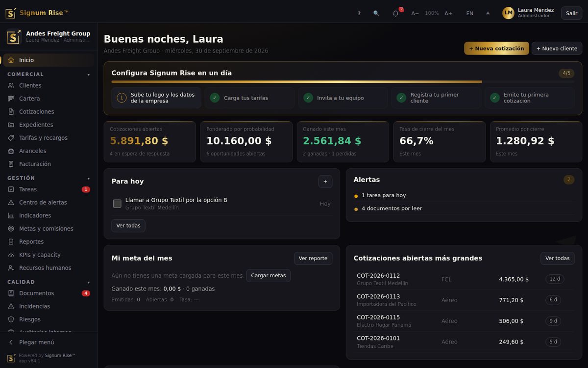Viewport: 588px width, 368px height.
Task: Click the Facturación document icon
Action: tap(11, 164)
